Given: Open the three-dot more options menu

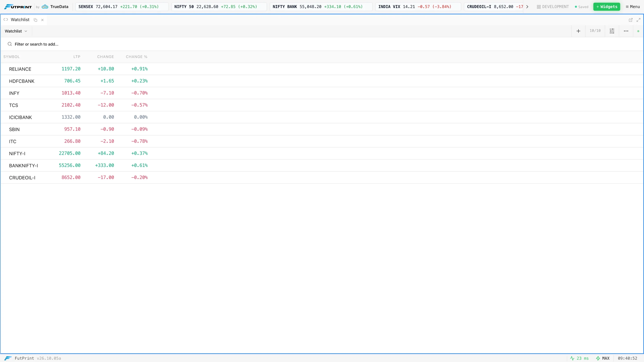Looking at the screenshot, I should 626,31.
